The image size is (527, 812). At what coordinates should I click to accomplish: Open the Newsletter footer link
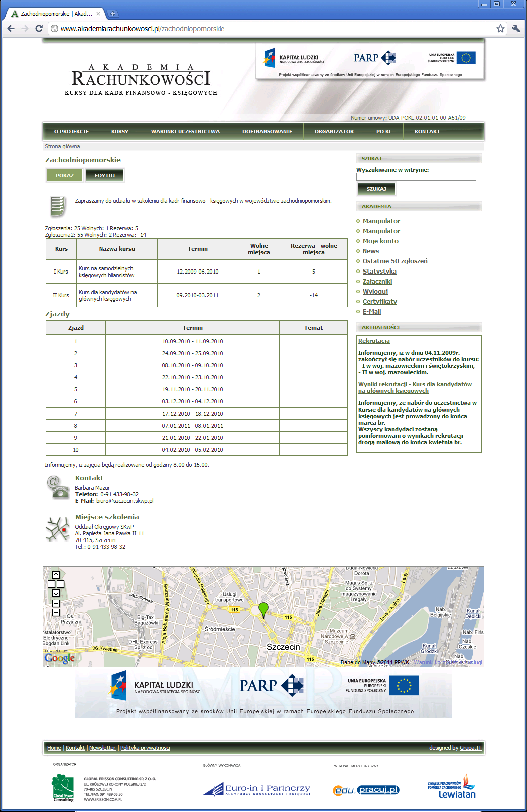pyautogui.click(x=102, y=748)
